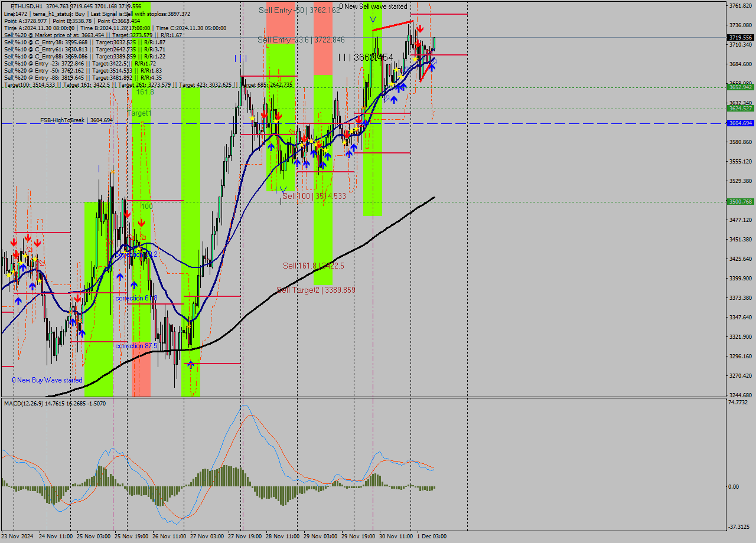Viewport: 756px width, 543px height.
Task: Click the '28 Nov 11:00' time axis label
Action: point(282,537)
